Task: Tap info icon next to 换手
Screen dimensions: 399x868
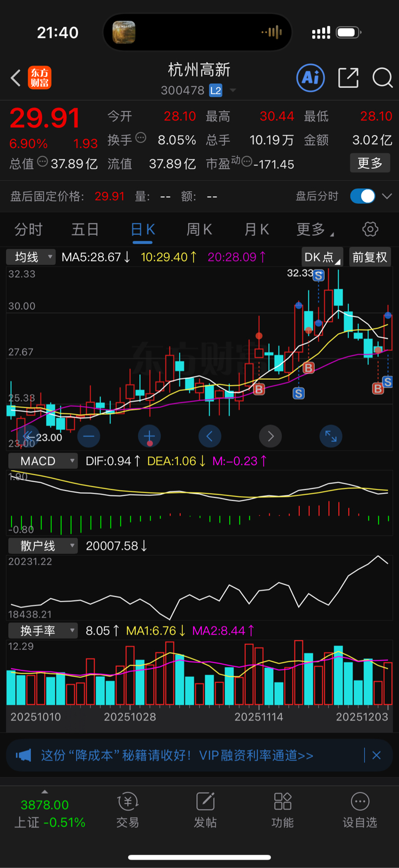Action: pos(141,138)
